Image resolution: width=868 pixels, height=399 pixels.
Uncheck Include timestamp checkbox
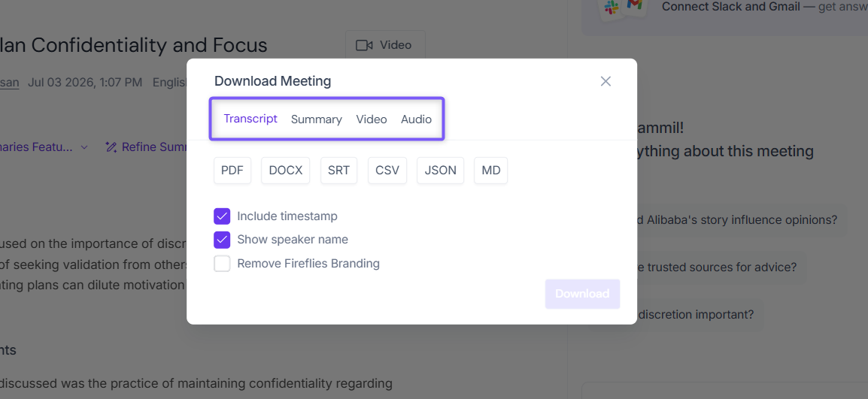point(222,216)
